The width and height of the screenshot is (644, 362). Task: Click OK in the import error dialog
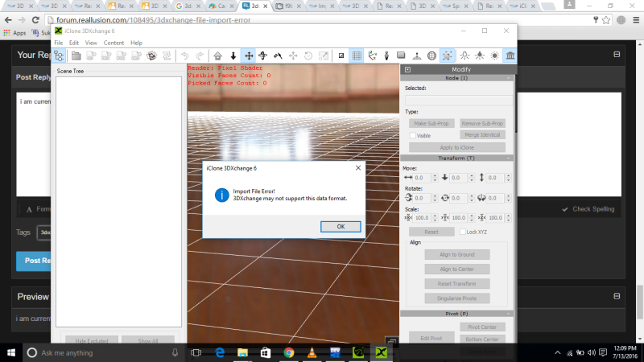(341, 226)
